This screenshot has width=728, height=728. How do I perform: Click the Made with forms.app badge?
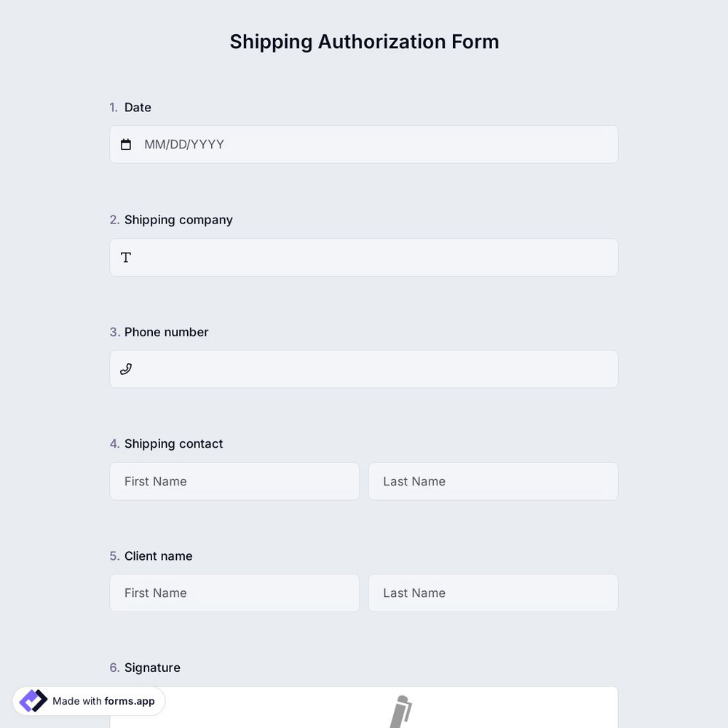[87, 700]
